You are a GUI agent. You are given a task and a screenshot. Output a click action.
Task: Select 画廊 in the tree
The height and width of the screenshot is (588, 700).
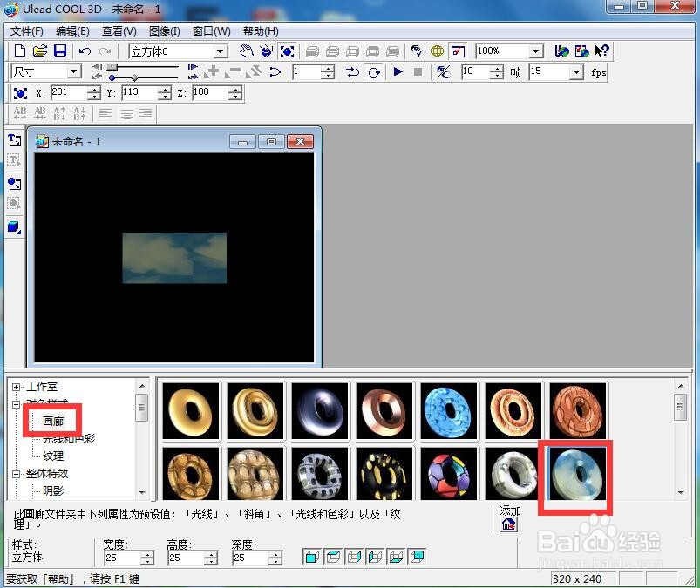click(53, 421)
